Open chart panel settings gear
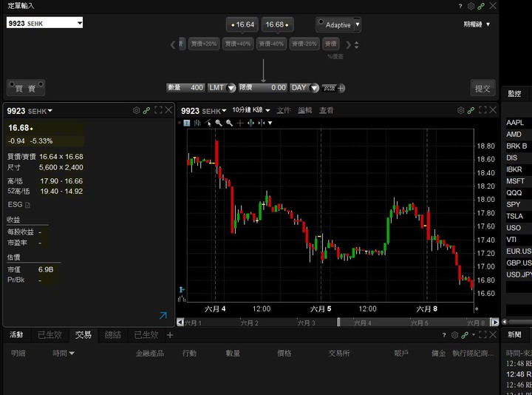The image size is (532, 395). [461, 110]
